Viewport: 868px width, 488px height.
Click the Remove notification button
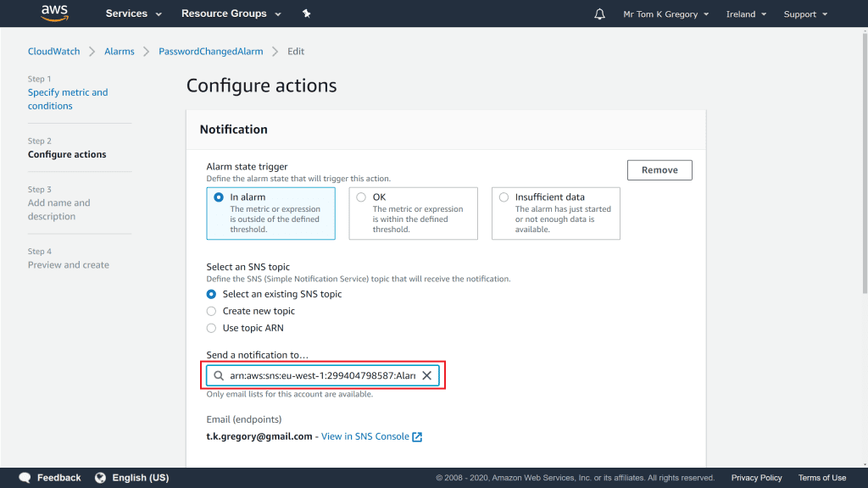tap(659, 170)
